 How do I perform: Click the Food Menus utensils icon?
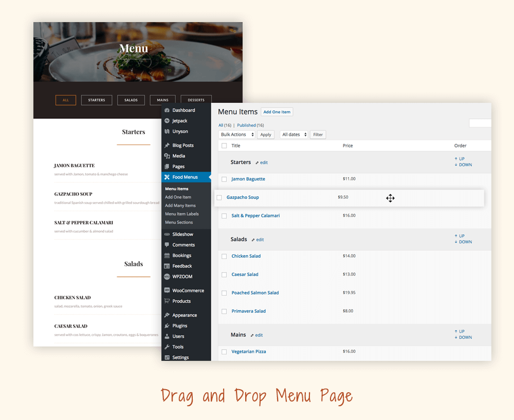point(167,177)
